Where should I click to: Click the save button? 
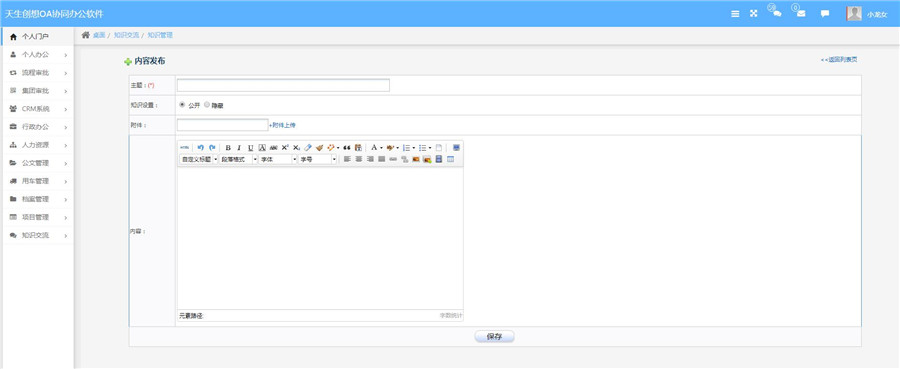tap(494, 337)
